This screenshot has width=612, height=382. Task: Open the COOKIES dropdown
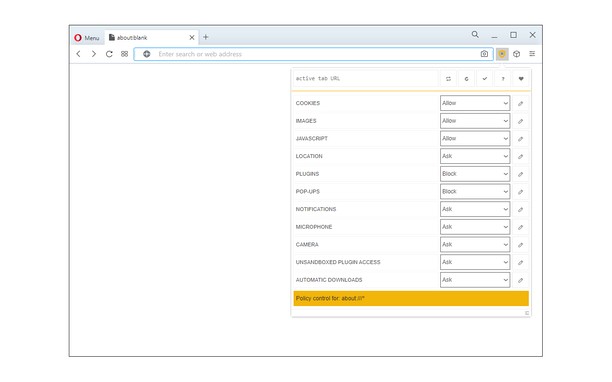[475, 103]
